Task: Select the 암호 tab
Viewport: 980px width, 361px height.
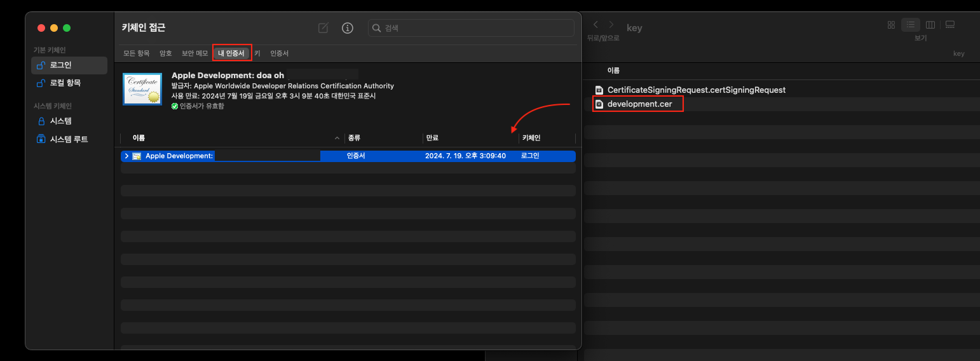Action: tap(165, 53)
